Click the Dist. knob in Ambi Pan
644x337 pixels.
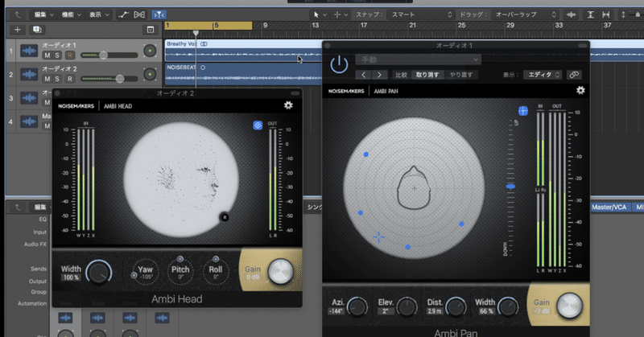[456, 306]
